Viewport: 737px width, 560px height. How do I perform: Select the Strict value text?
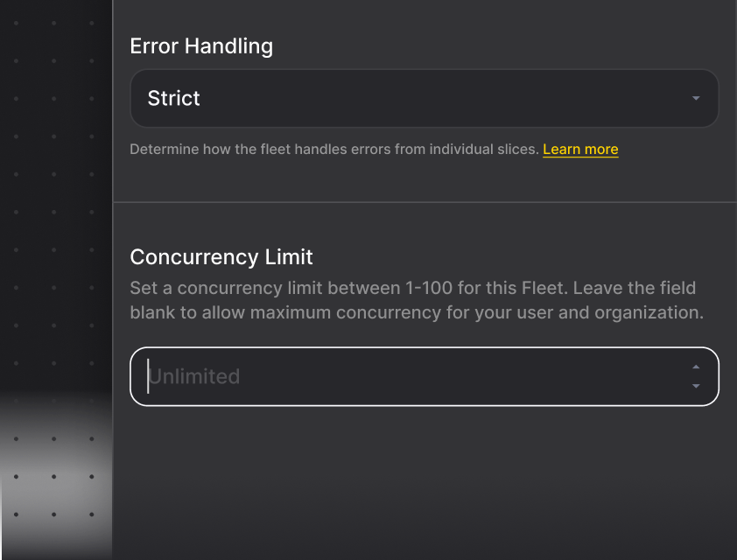pyautogui.click(x=173, y=98)
